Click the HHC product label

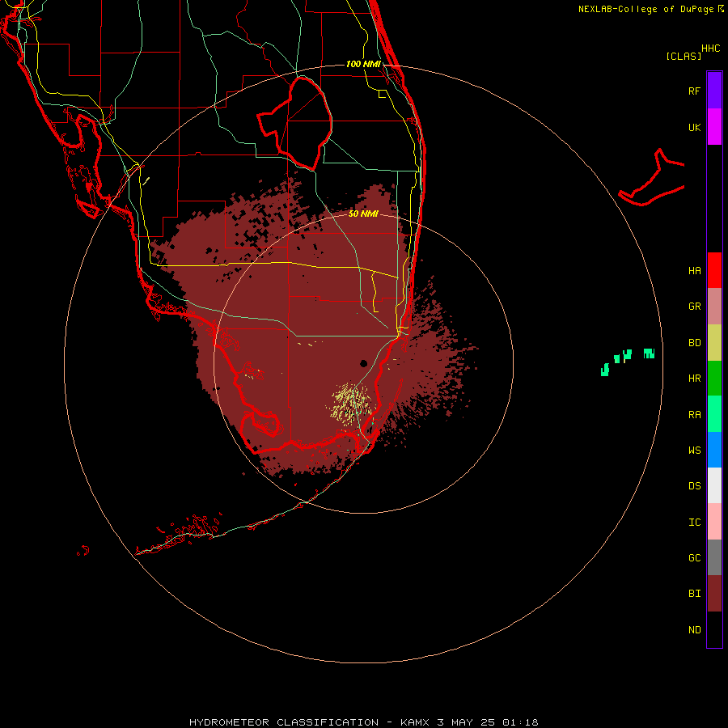pyautogui.click(x=710, y=49)
